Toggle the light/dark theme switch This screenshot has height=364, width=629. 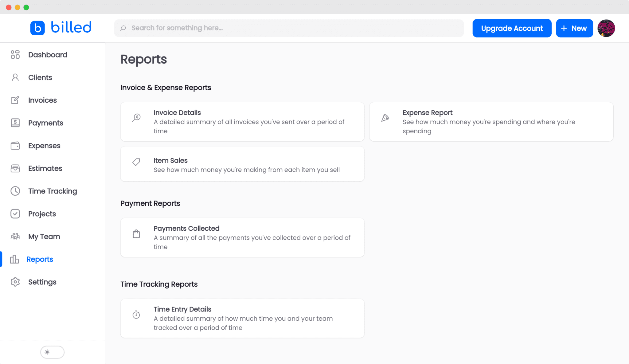(x=52, y=352)
